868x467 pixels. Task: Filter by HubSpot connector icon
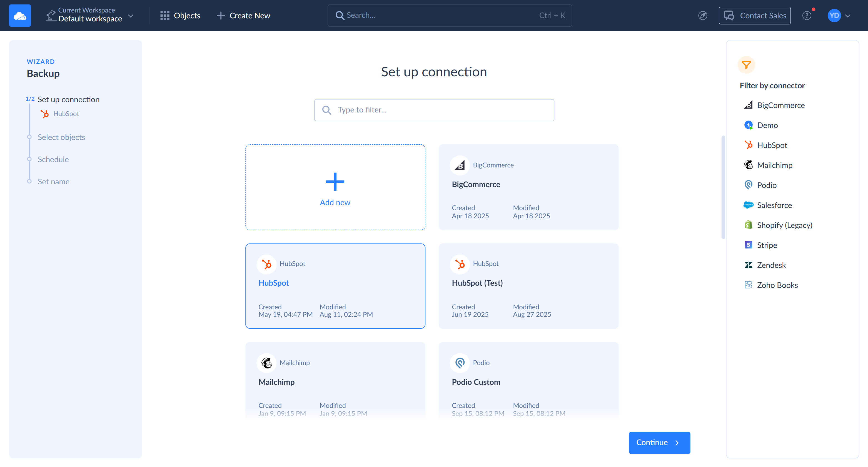point(748,145)
